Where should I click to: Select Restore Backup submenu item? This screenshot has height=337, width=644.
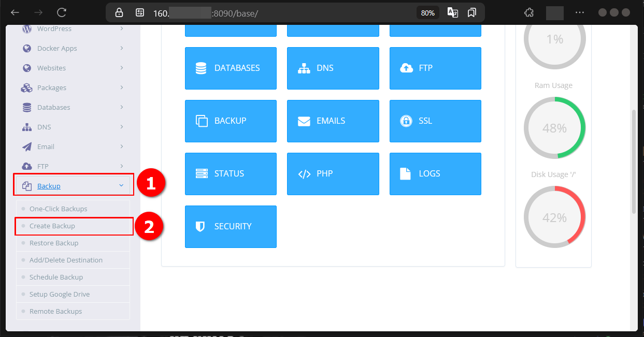point(73,243)
